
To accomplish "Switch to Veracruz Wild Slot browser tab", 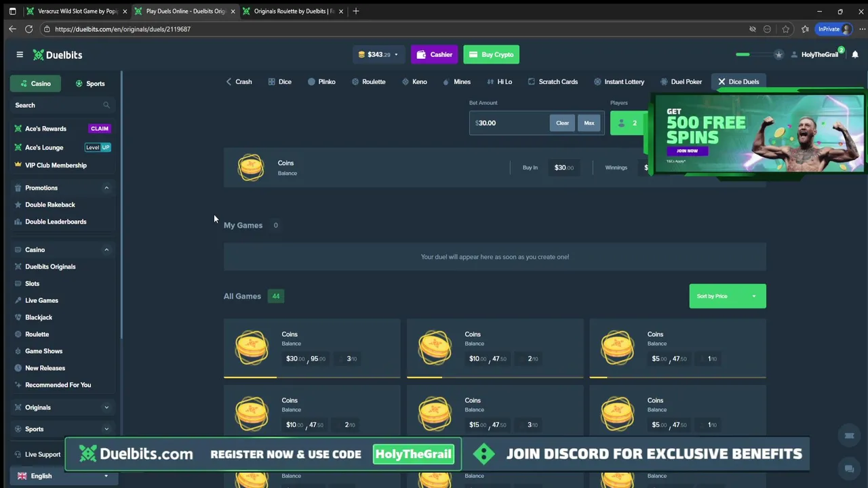I will 77,12.
